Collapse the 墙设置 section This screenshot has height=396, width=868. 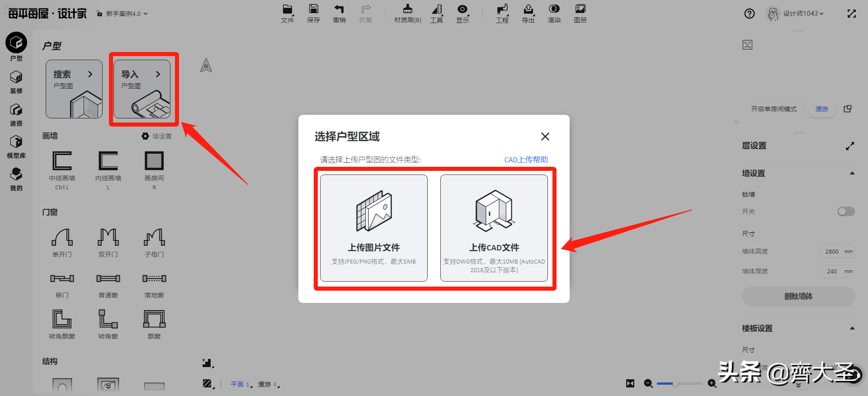[852, 173]
